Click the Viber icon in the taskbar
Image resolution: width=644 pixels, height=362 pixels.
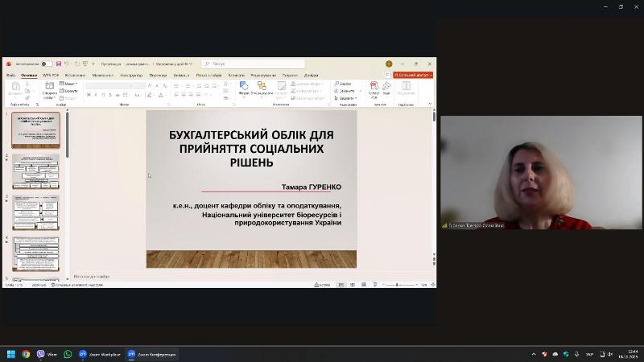pos(41,354)
